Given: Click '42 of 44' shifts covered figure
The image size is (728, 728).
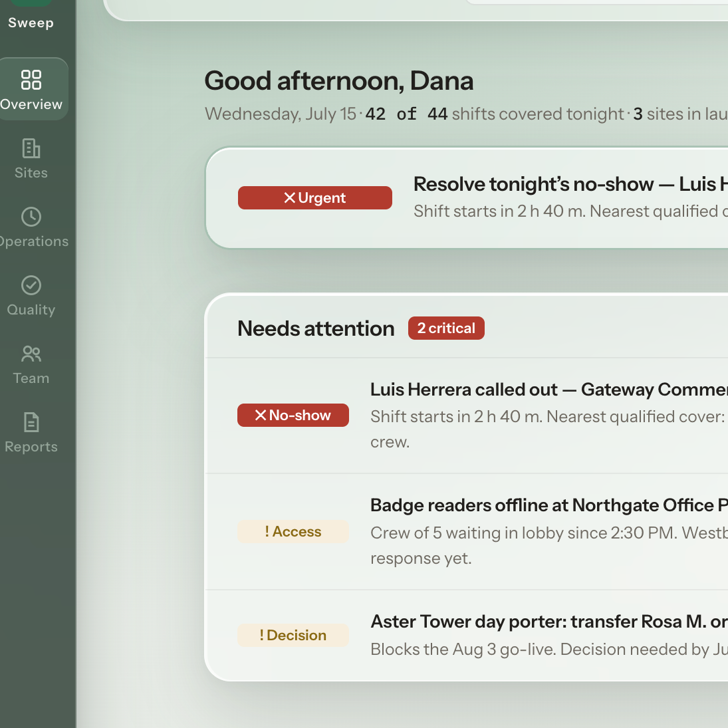Looking at the screenshot, I should [x=406, y=114].
